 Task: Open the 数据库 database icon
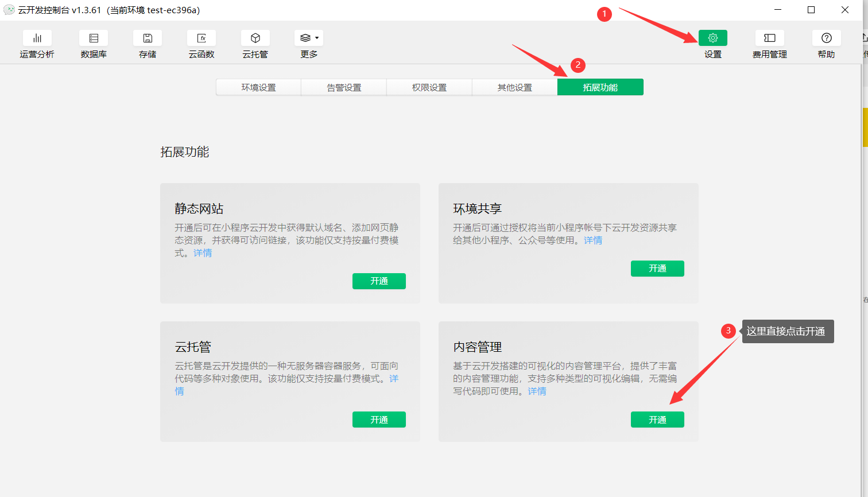point(94,38)
